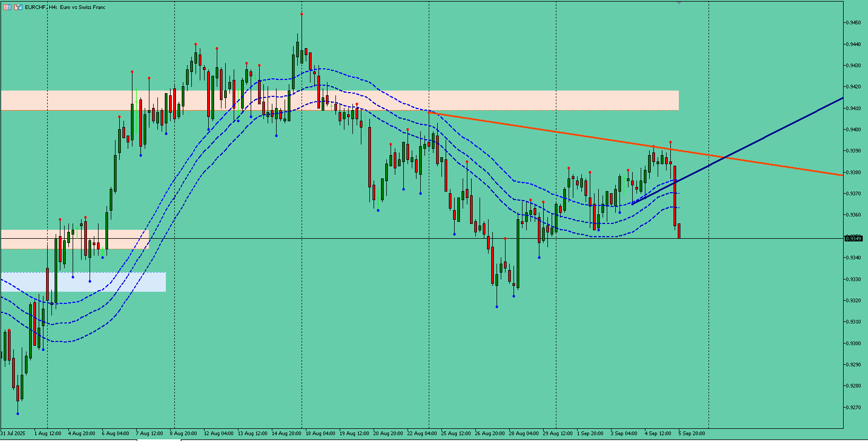Click the 25 Aug 12:00 time label

tap(456, 433)
